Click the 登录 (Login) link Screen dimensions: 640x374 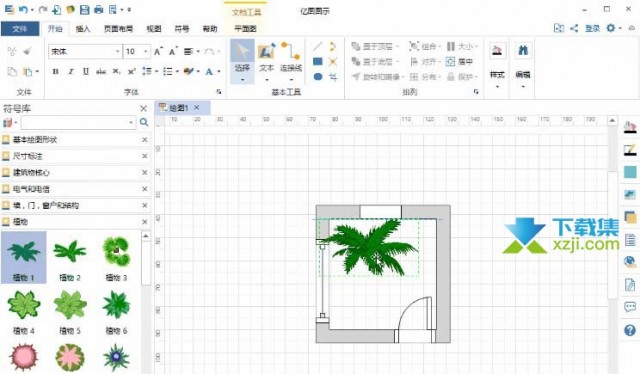592,28
